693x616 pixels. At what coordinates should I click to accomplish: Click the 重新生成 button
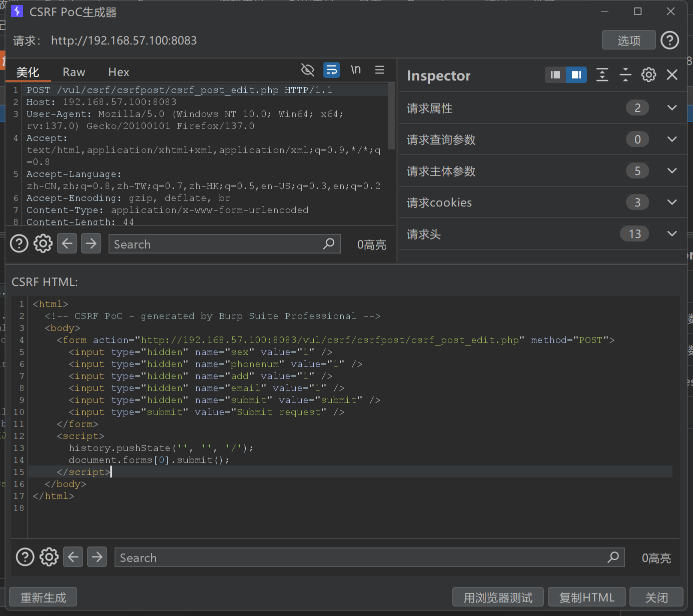(x=43, y=597)
